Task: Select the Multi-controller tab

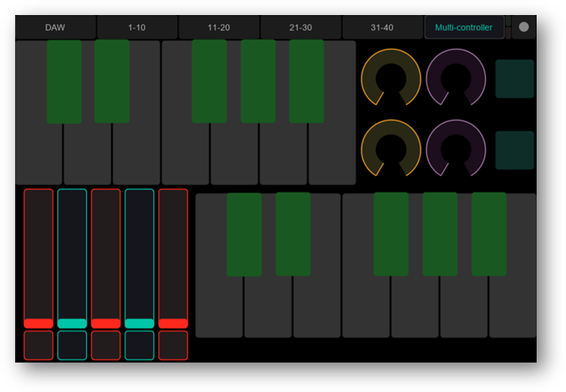Action: (x=464, y=27)
